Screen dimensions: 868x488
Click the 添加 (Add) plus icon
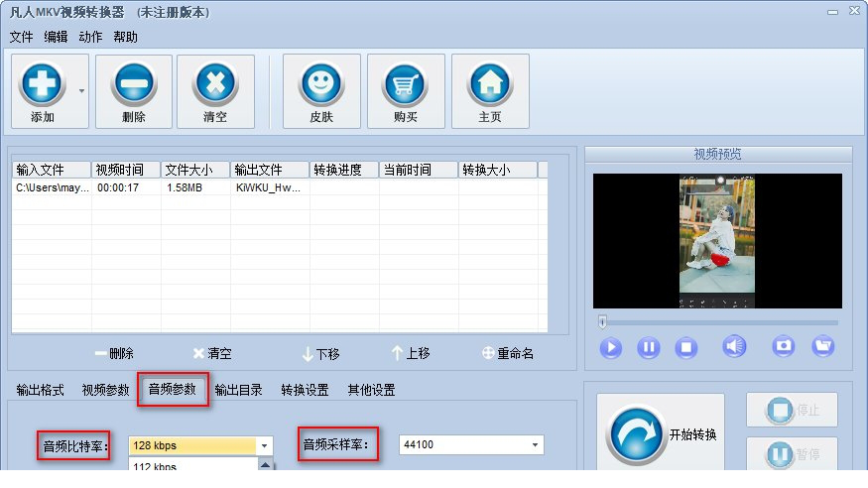(42, 84)
